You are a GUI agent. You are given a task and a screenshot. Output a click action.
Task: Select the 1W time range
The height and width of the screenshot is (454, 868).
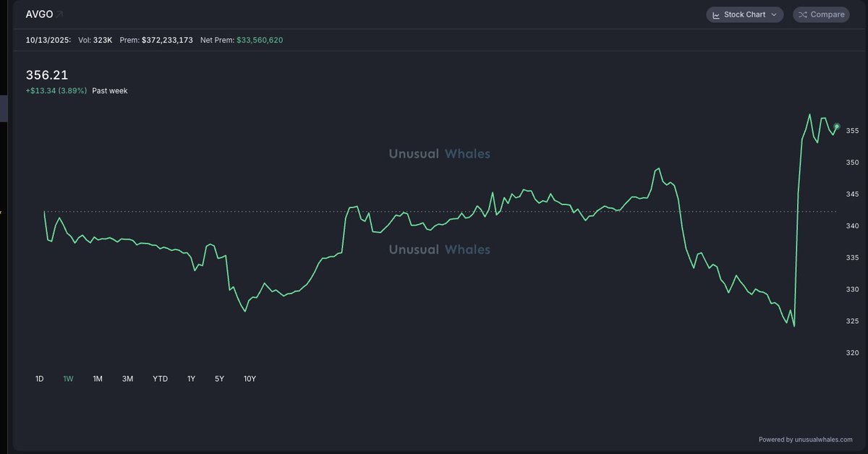point(68,379)
